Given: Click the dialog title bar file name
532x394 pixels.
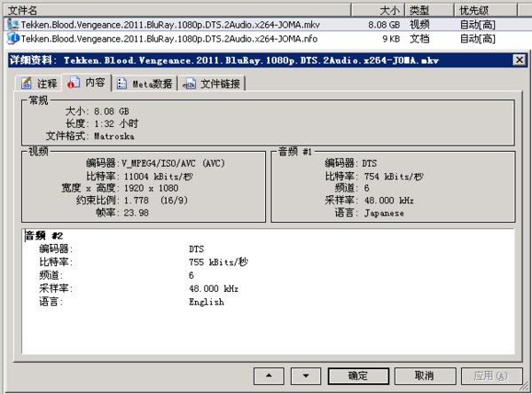Looking at the screenshot, I should click(251, 60).
